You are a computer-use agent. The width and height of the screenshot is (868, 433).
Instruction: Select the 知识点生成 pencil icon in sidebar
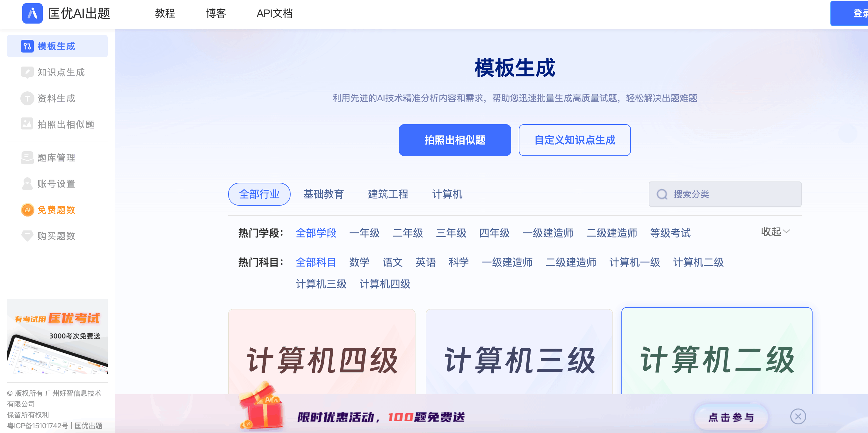tap(27, 72)
